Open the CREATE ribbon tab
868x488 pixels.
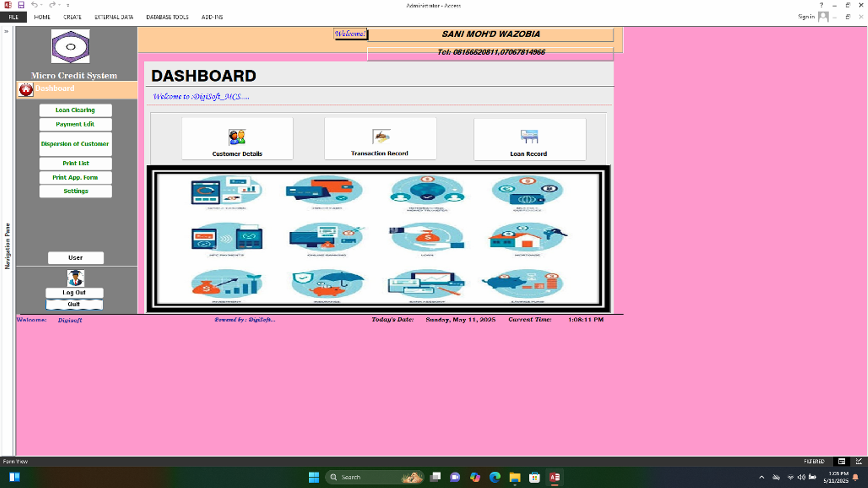click(72, 17)
